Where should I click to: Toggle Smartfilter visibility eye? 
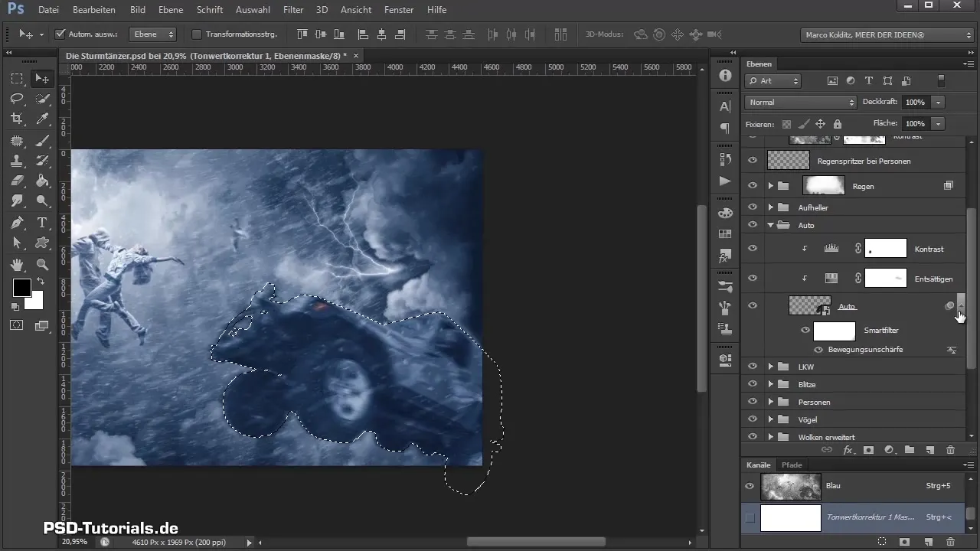805,331
